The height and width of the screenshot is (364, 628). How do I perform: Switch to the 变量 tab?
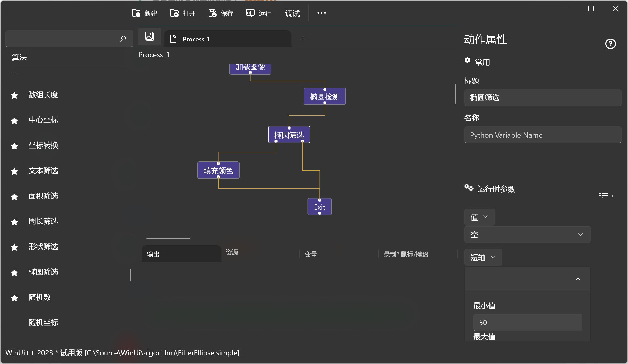[x=311, y=254]
